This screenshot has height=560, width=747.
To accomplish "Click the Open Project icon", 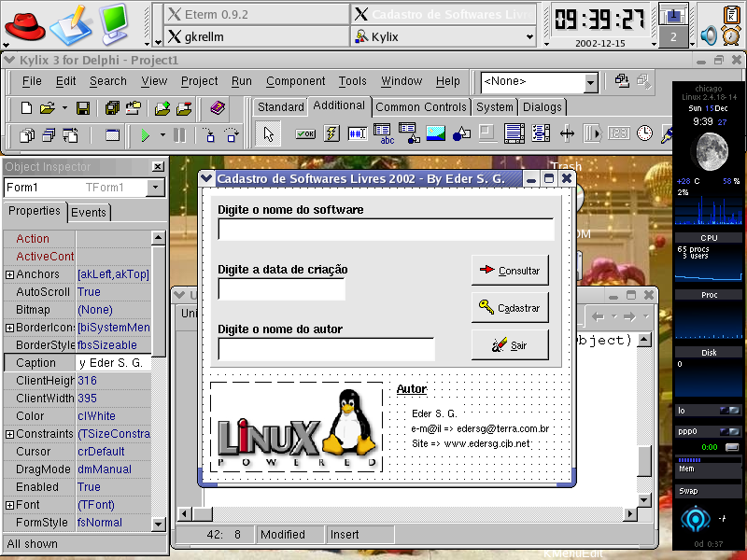I will point(134,108).
